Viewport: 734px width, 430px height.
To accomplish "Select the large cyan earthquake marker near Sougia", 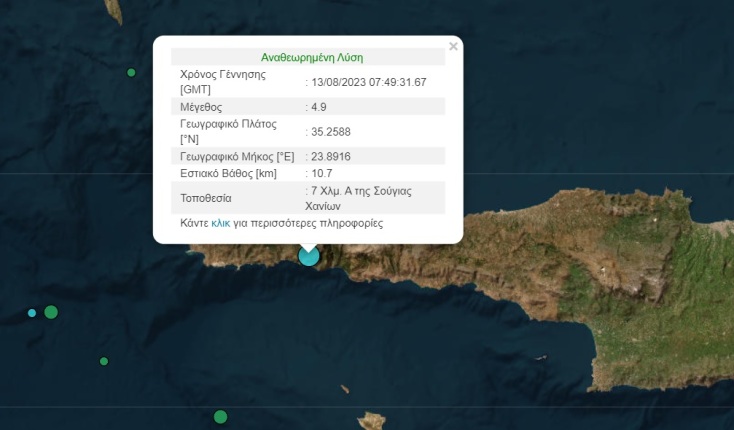I will [x=309, y=256].
